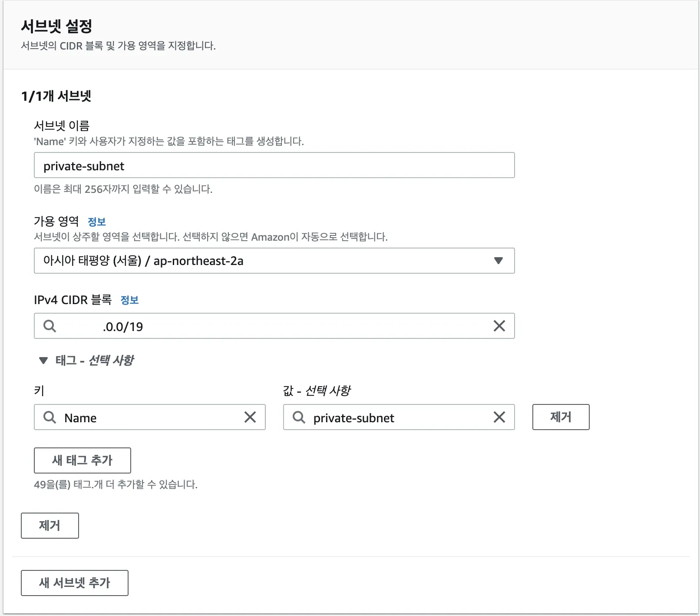
Task: Open availability zone dropdown arrow
Action: pos(498,261)
